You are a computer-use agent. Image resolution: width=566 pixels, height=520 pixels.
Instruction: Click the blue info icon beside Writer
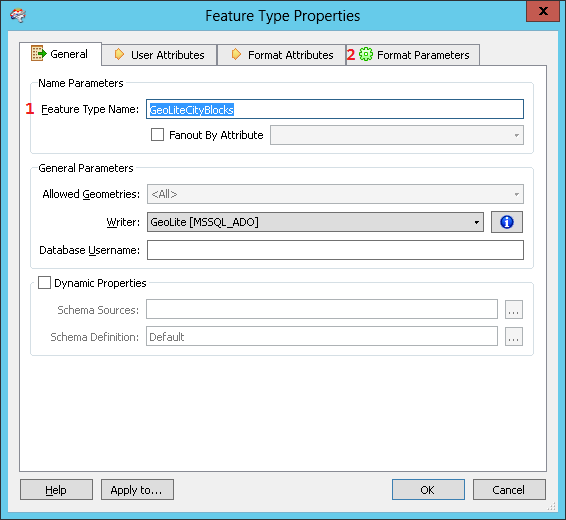pyautogui.click(x=506, y=222)
